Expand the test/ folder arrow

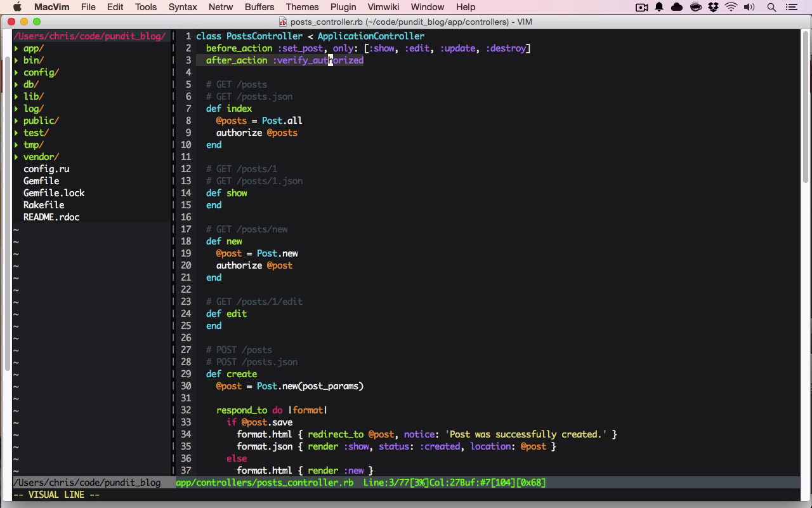[x=16, y=133]
